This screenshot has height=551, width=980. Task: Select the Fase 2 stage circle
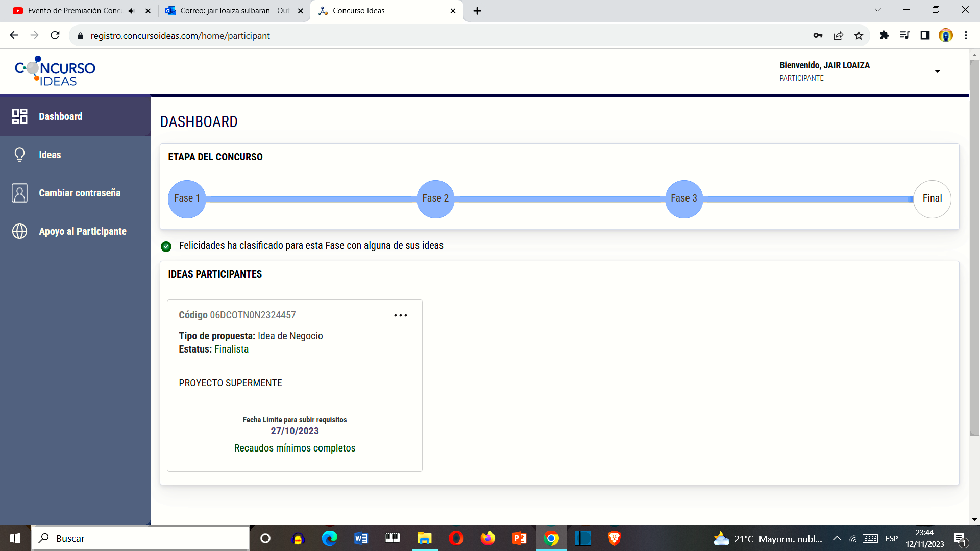[435, 199]
